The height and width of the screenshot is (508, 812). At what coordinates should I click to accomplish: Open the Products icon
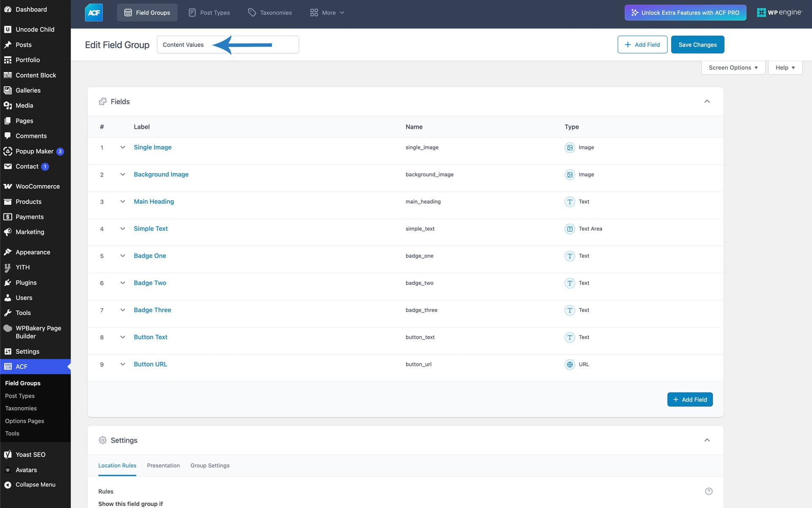(8, 202)
